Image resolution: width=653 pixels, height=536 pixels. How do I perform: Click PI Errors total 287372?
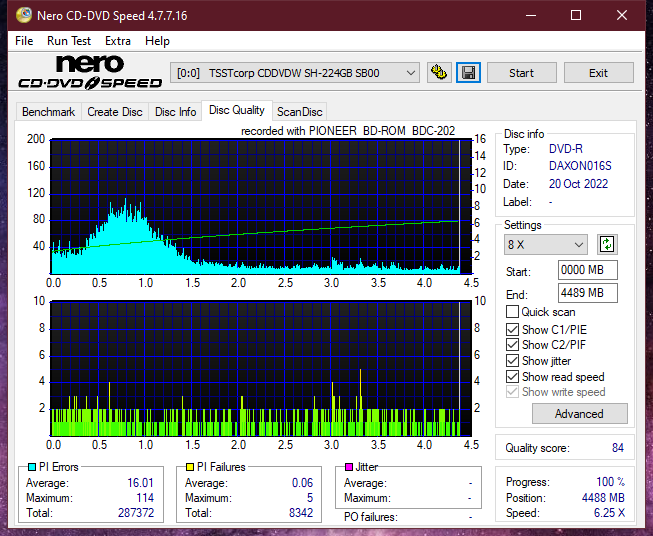(x=136, y=513)
